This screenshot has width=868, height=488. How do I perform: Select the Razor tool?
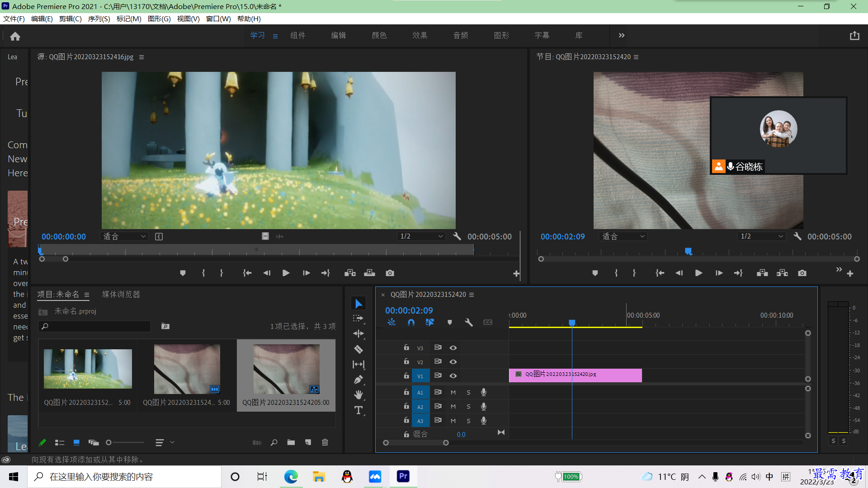(359, 349)
